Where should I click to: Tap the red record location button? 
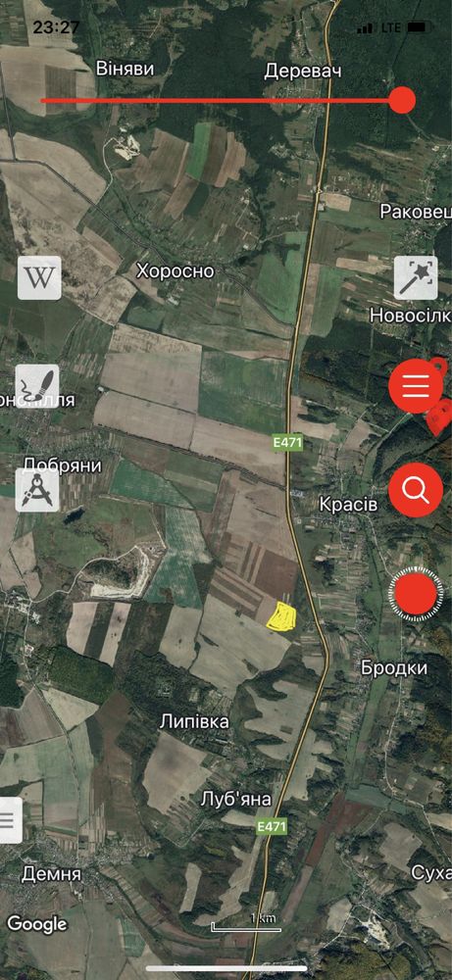tap(416, 593)
